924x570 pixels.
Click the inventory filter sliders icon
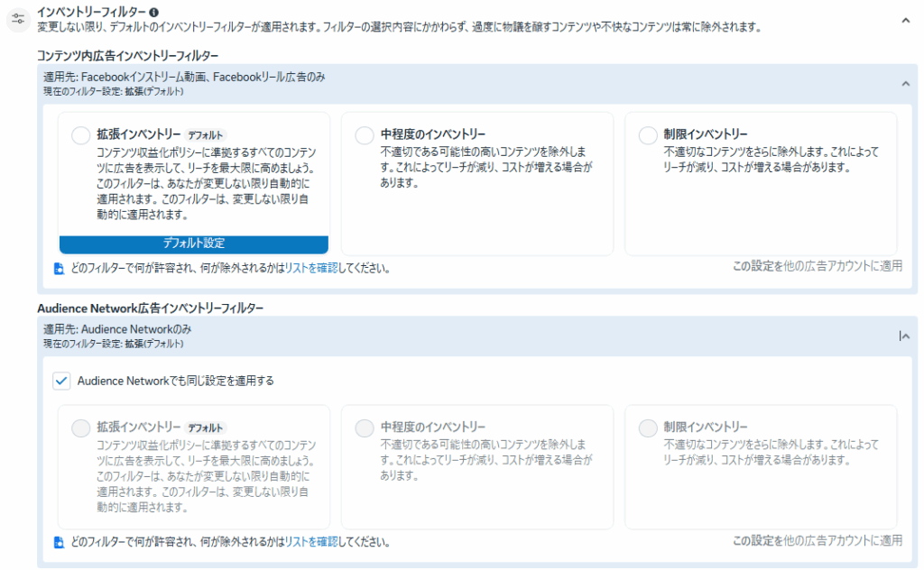(18, 19)
